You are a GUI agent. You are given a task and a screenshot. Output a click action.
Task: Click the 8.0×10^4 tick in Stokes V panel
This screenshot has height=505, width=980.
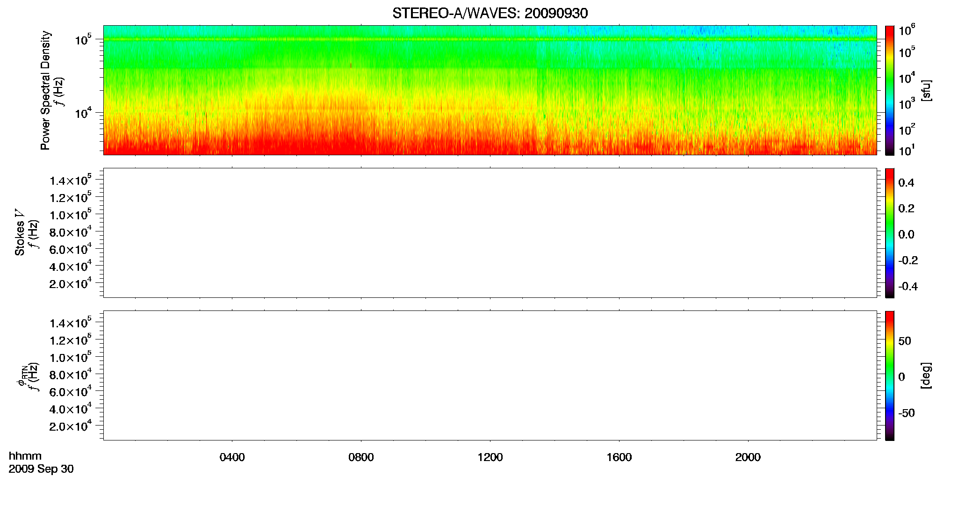tap(71, 232)
